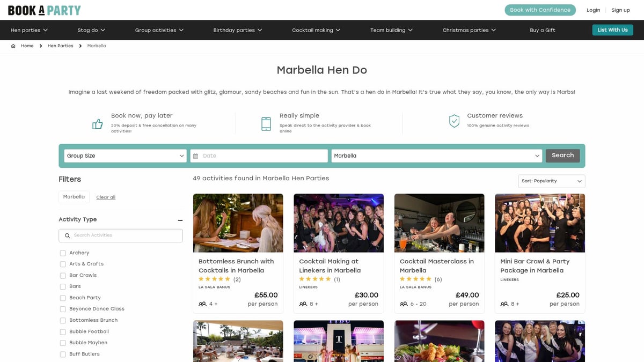Enable the Bubble Football checkbox
This screenshot has height=362, width=644.
pos(63,331)
